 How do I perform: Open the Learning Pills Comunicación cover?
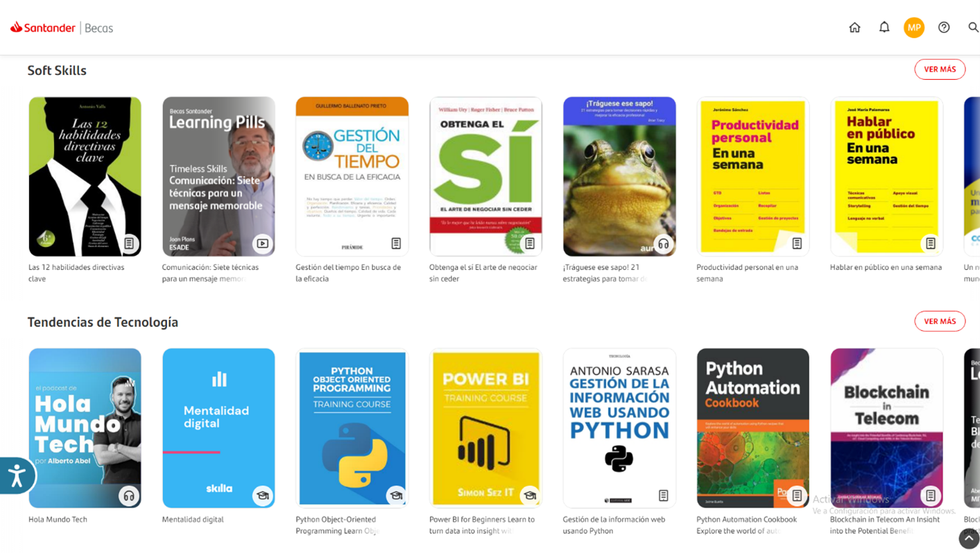pos(218,176)
